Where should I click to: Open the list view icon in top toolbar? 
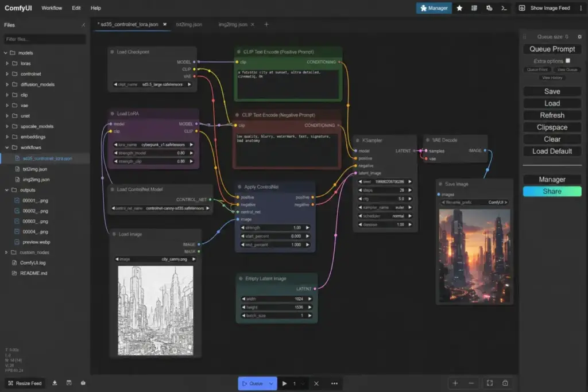474,8
